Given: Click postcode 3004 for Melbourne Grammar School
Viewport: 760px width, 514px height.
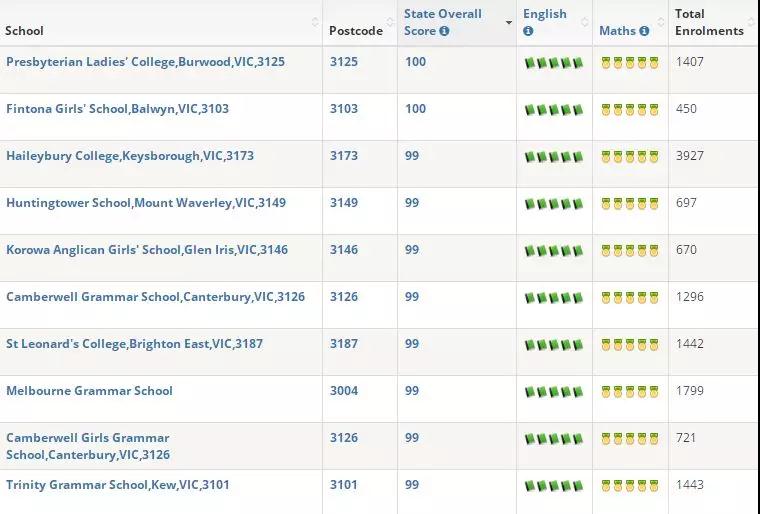Looking at the screenshot, I should tap(344, 391).
